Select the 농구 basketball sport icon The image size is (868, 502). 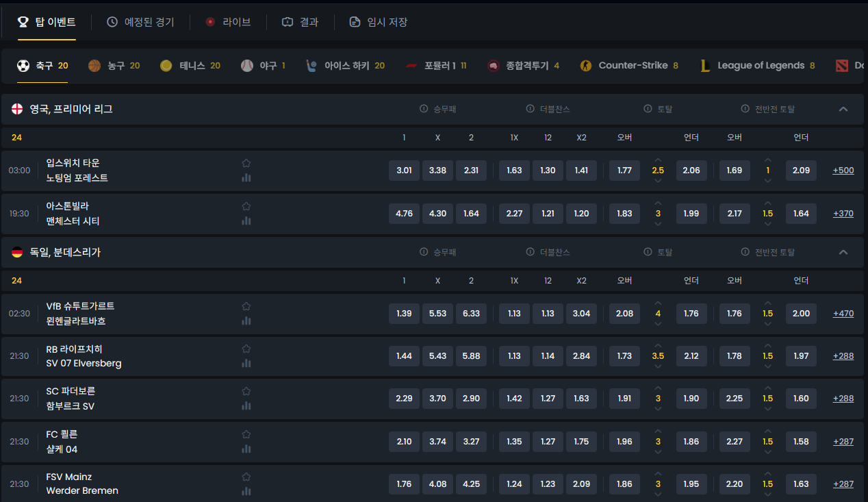click(94, 66)
